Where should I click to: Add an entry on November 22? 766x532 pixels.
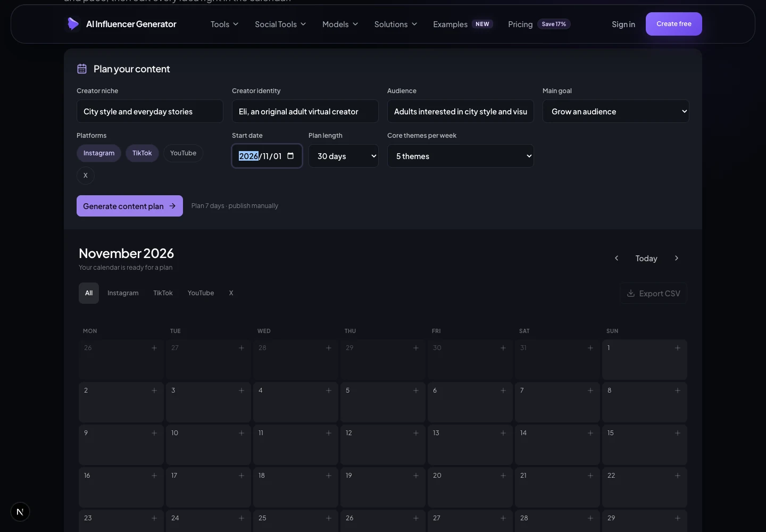tap(678, 476)
